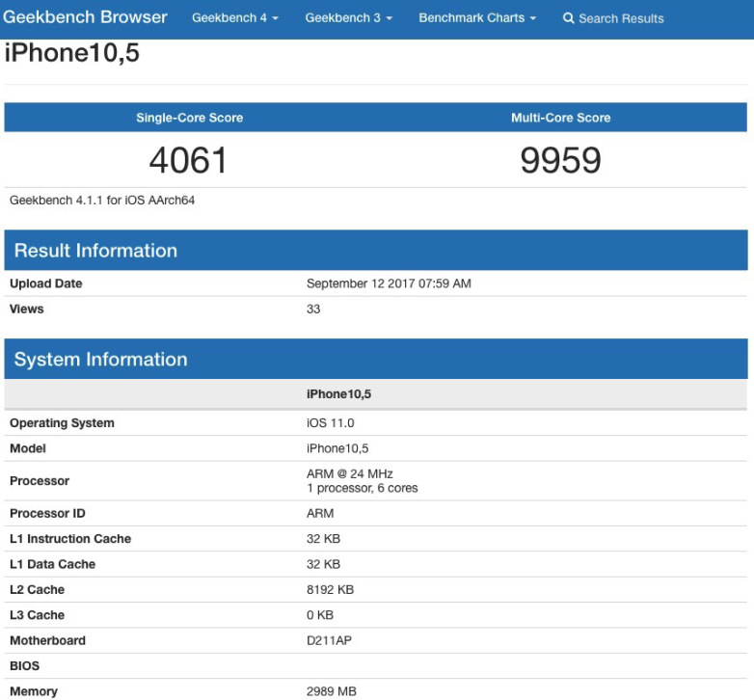The width and height of the screenshot is (754, 700).
Task: Select the Single-Core Score header
Action: coord(189,118)
